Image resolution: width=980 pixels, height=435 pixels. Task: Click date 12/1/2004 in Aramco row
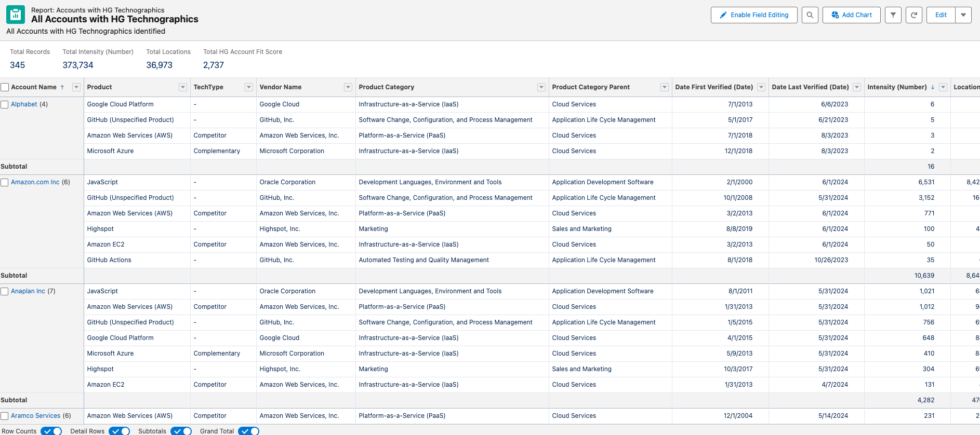click(738, 416)
